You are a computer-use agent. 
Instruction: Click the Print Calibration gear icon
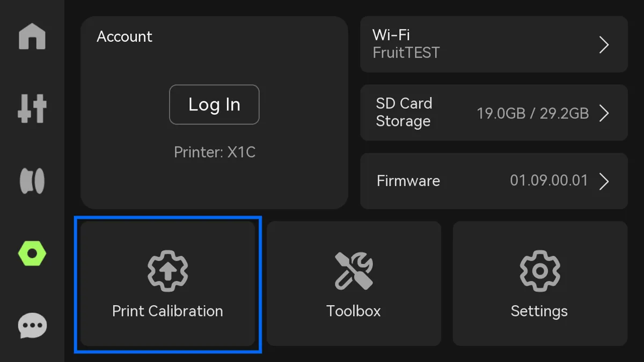[167, 271]
